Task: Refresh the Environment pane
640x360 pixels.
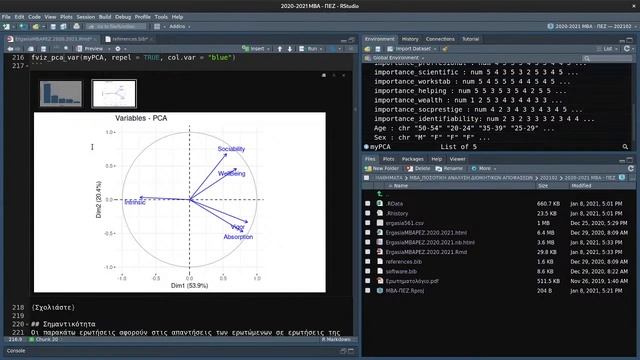Action: [x=627, y=49]
